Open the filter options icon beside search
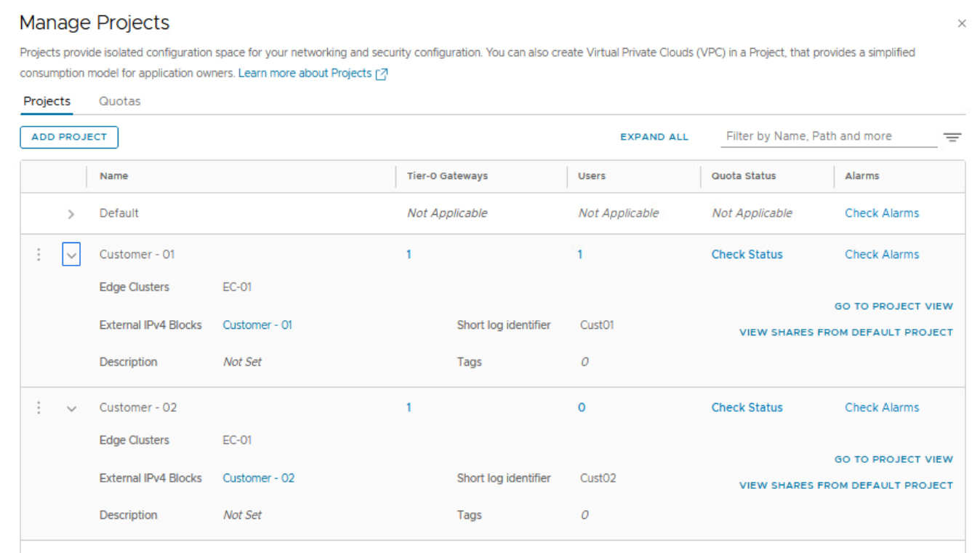The height and width of the screenshot is (553, 980). [x=952, y=137]
